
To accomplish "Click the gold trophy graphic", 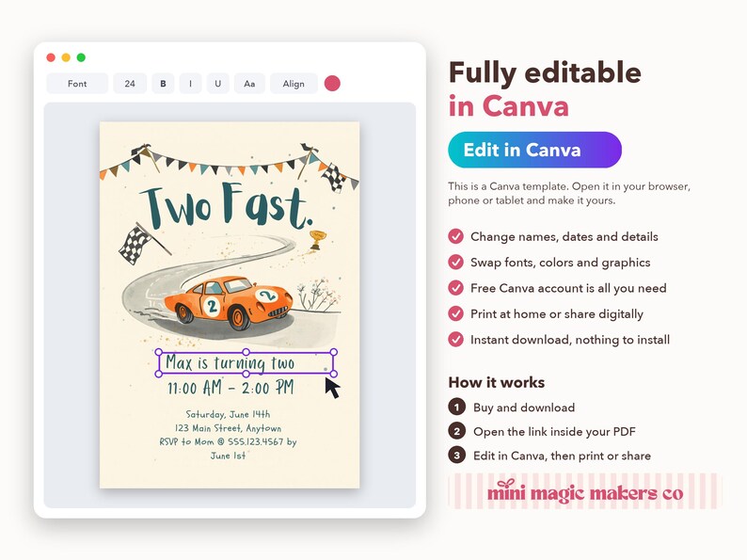I will tap(317, 240).
